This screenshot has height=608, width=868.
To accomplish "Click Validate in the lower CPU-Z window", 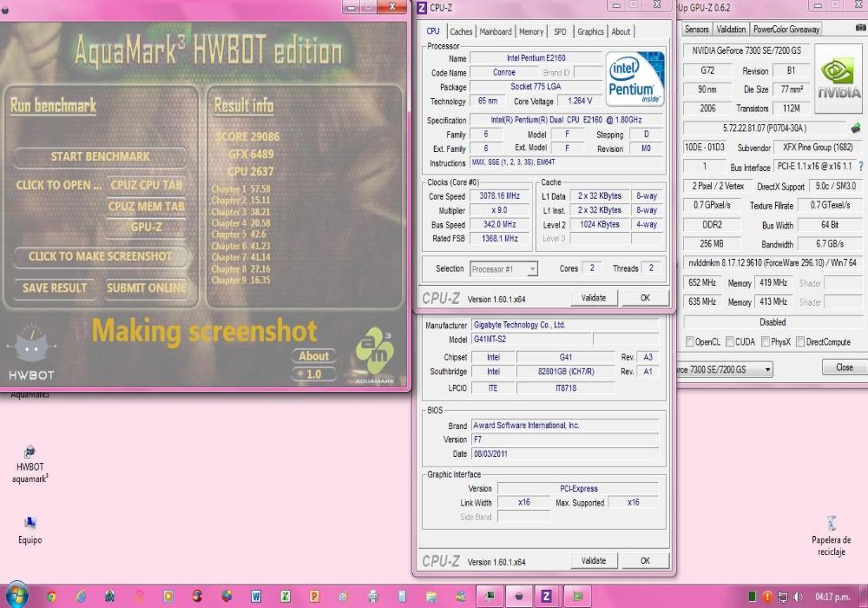I will [594, 560].
